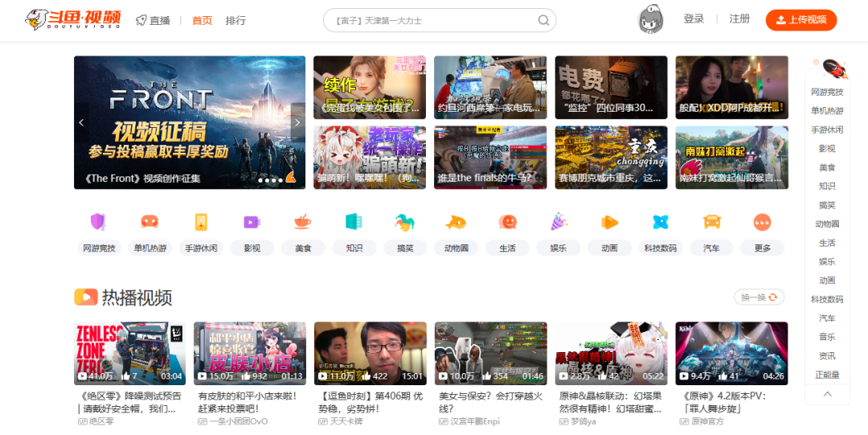Click the search magnifier icon

pyautogui.click(x=543, y=20)
